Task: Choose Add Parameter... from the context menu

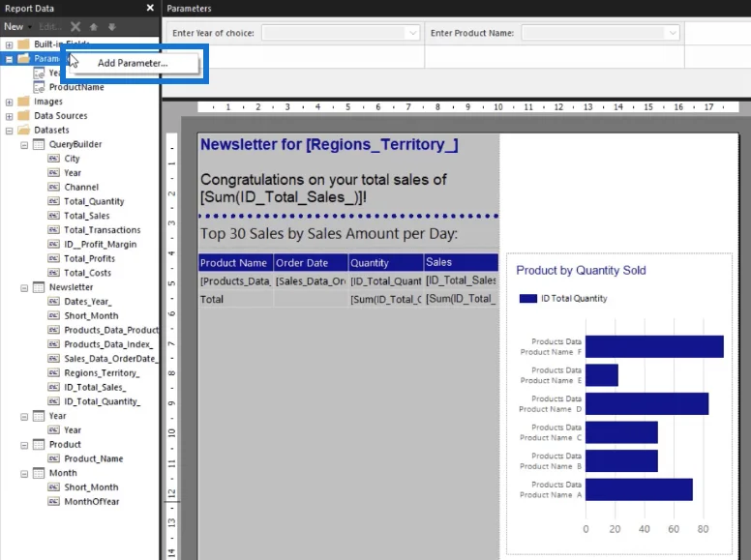Action: 133,63
